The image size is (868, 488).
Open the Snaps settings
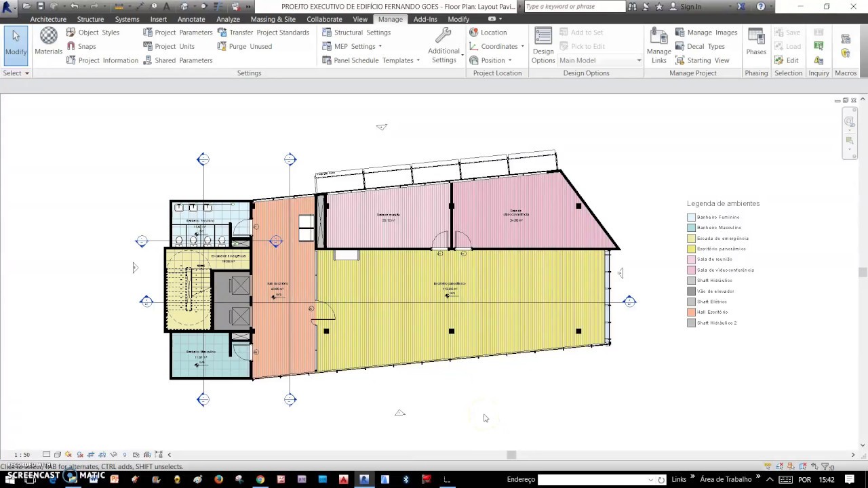point(81,46)
